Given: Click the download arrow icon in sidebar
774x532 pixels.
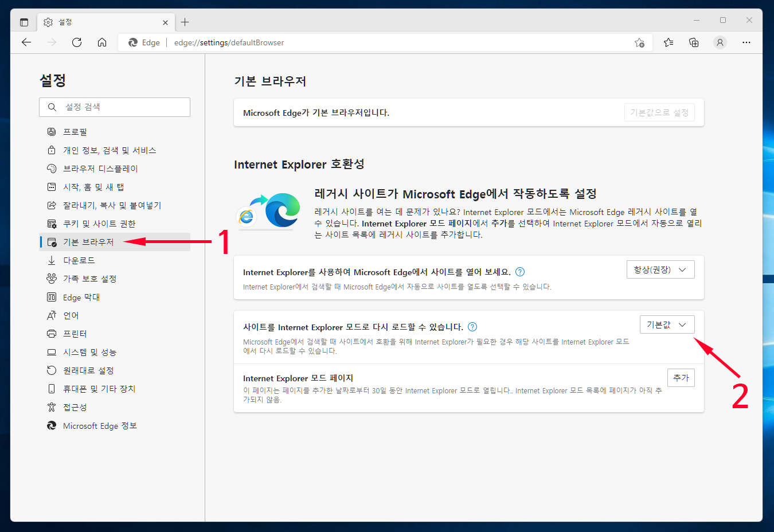Looking at the screenshot, I should click(52, 260).
